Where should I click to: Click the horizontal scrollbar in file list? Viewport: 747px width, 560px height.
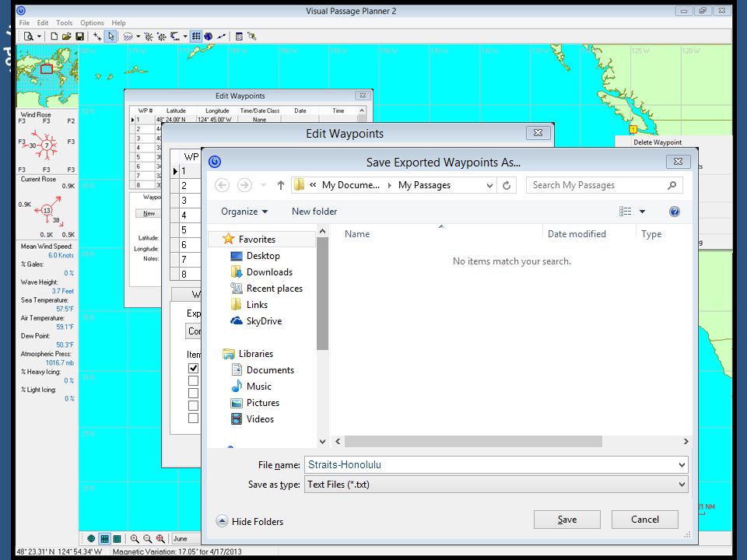[473, 442]
